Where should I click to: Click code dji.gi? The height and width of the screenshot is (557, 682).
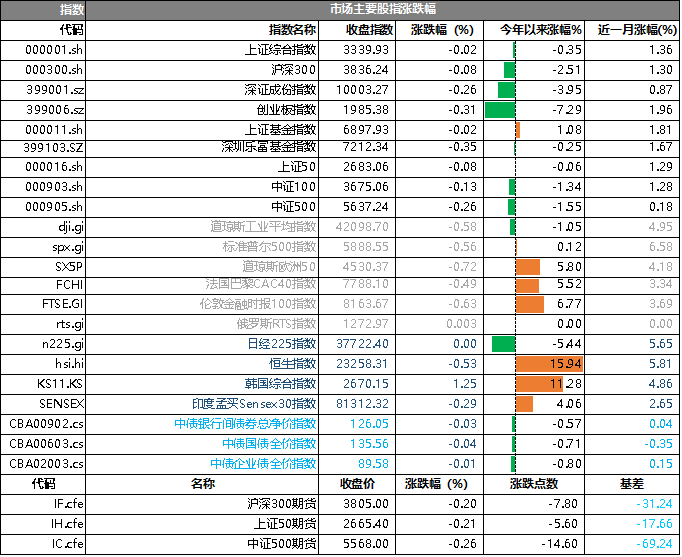[71, 227]
